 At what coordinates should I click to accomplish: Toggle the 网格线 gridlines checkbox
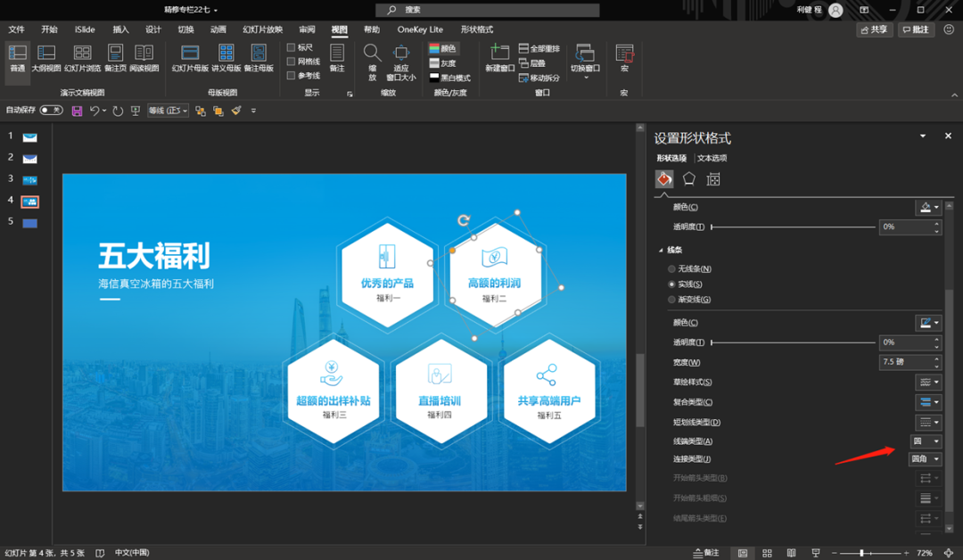(x=291, y=62)
